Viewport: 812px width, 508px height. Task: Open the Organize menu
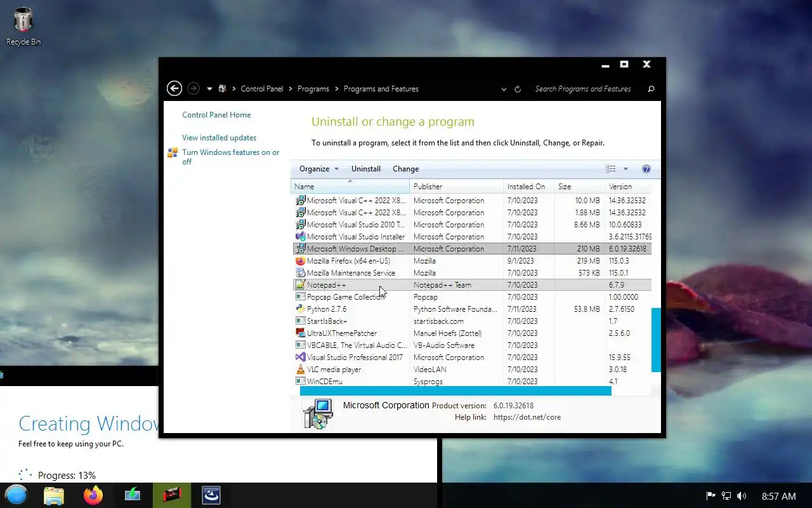319,169
